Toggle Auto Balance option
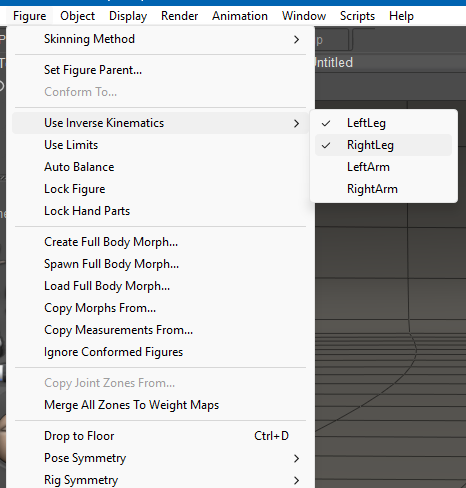Viewport: 466px width, 488px height. [160, 167]
